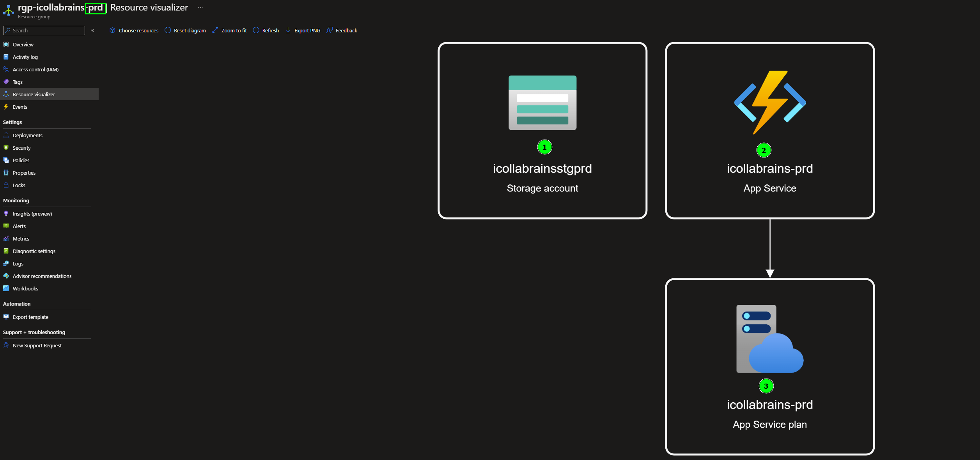Click the App Service plan server-cloud icon

[770, 339]
